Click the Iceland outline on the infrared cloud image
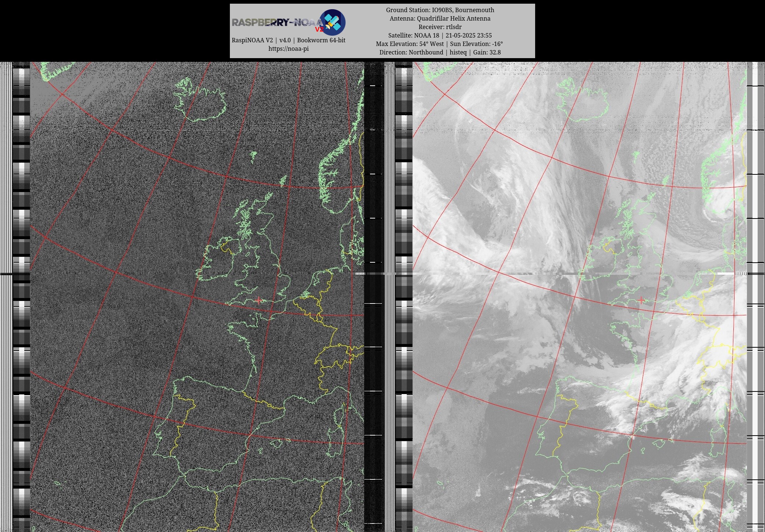The height and width of the screenshot is (532, 765). (582, 99)
